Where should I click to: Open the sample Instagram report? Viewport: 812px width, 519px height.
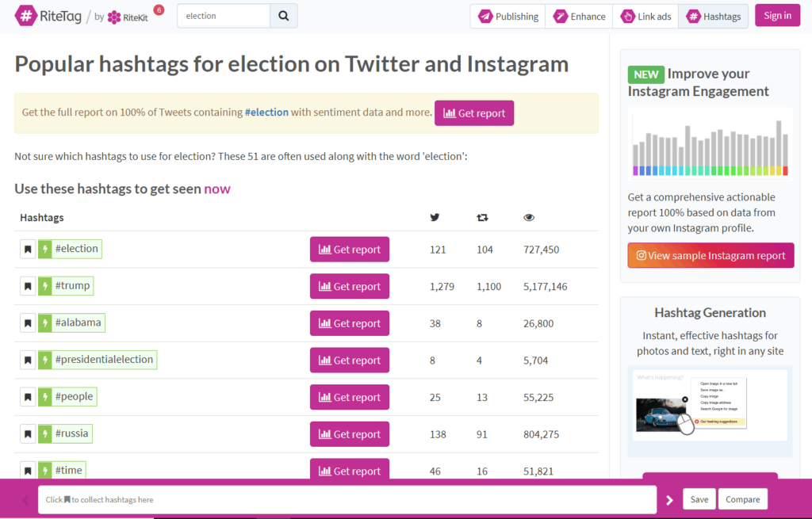(x=710, y=255)
